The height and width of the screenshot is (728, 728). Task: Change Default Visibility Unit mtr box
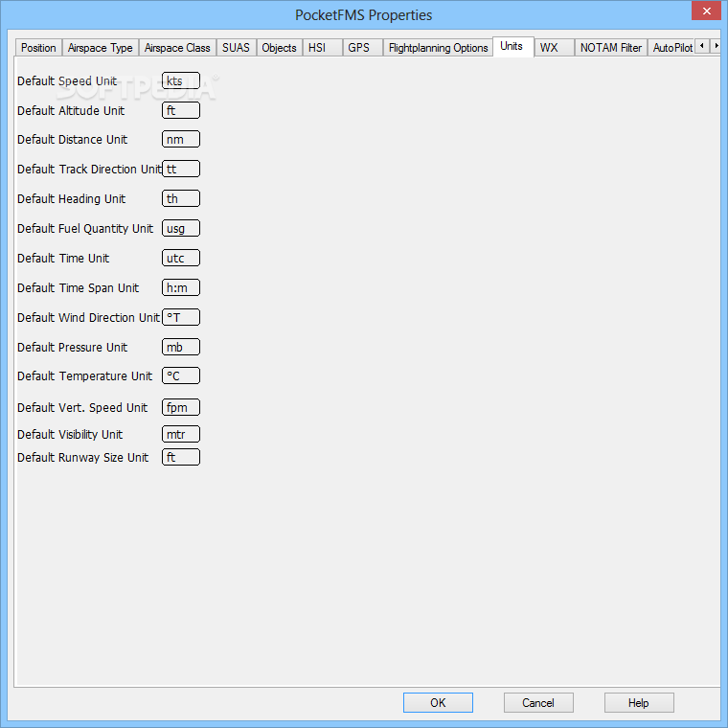pos(181,435)
